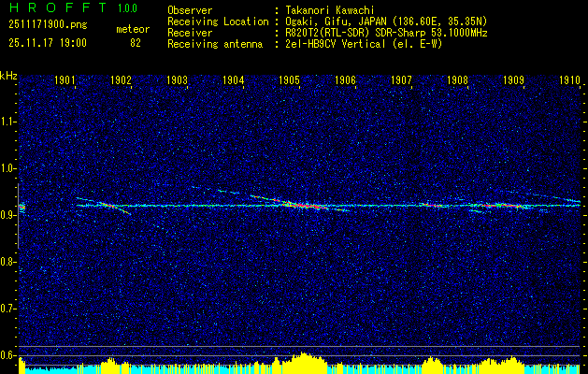Click the slanted echo trail near 1902
588x374 pixels.
click(x=115, y=208)
